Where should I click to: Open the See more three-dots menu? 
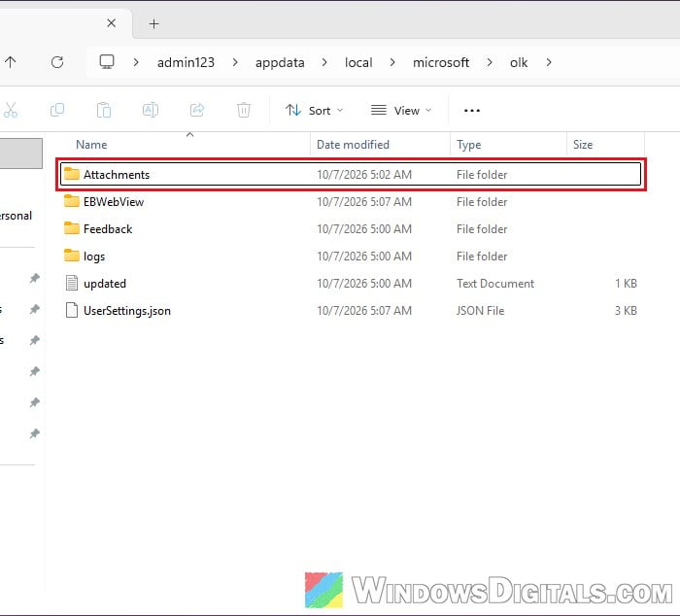point(472,111)
